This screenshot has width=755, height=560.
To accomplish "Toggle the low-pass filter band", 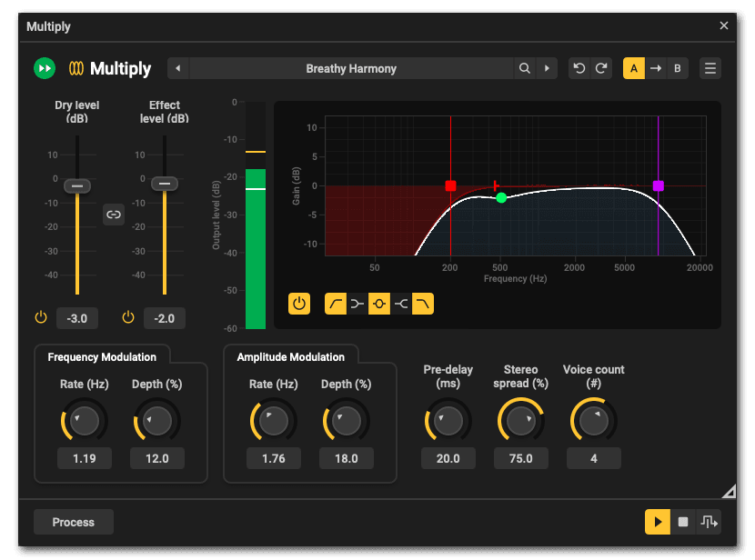I will tap(423, 304).
